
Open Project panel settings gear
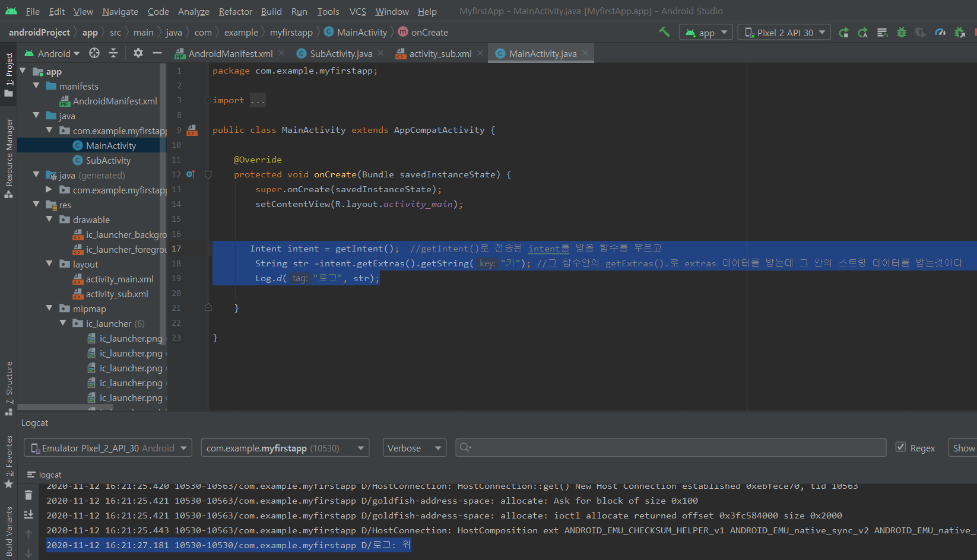138,53
